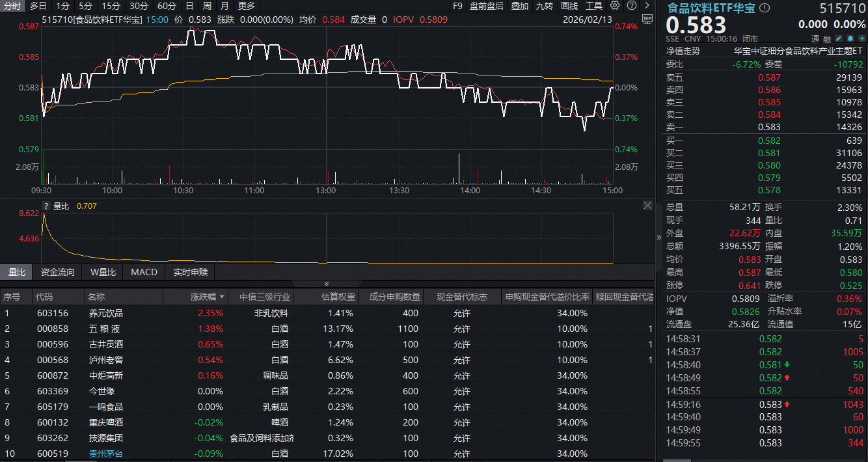The image size is (868, 462).
Task: Open 贵州茅台 stock link
Action: tap(105, 454)
